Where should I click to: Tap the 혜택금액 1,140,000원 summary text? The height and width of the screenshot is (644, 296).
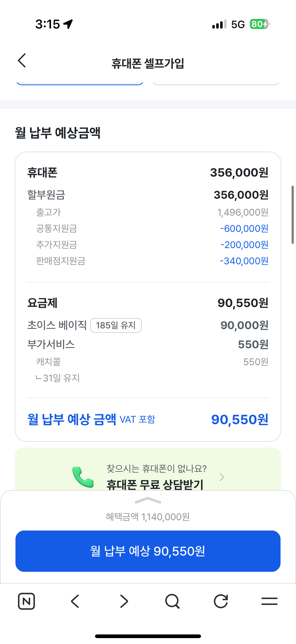pos(148,517)
